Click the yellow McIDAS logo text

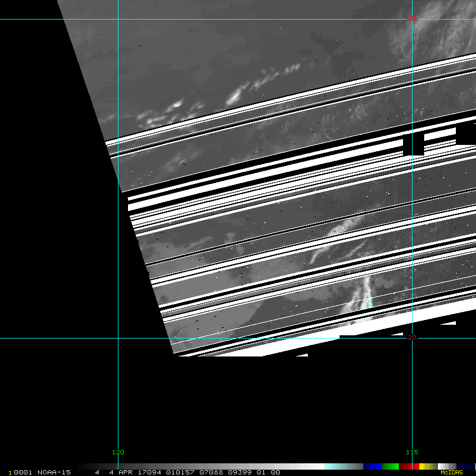point(451,472)
